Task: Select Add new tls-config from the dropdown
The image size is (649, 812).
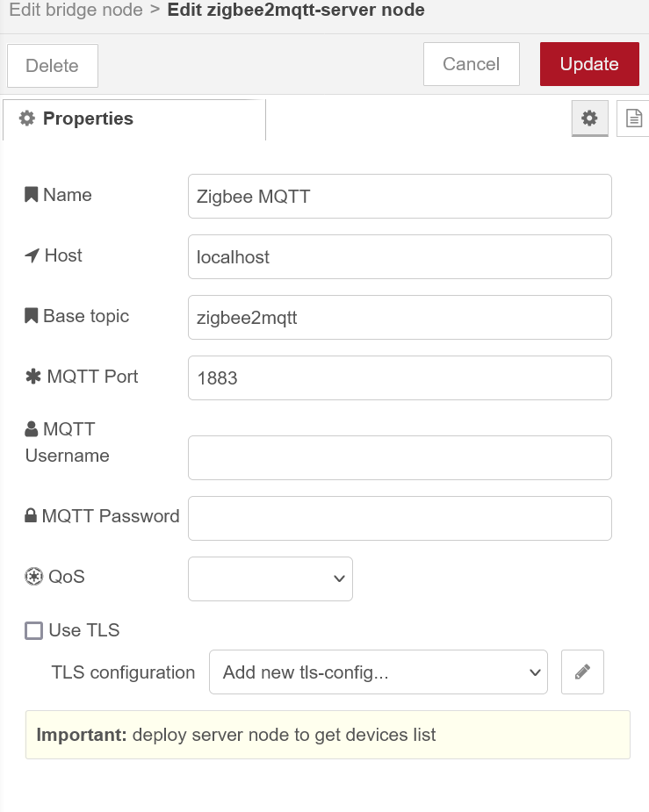Action: tap(378, 672)
